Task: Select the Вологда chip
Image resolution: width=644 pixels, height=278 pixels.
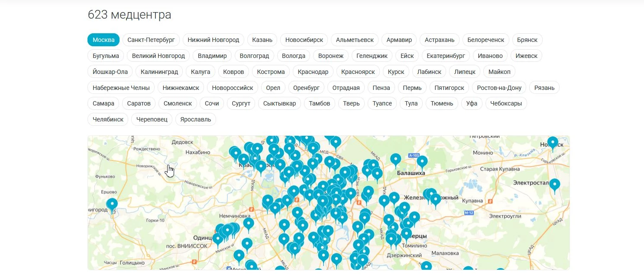Action: [294, 56]
